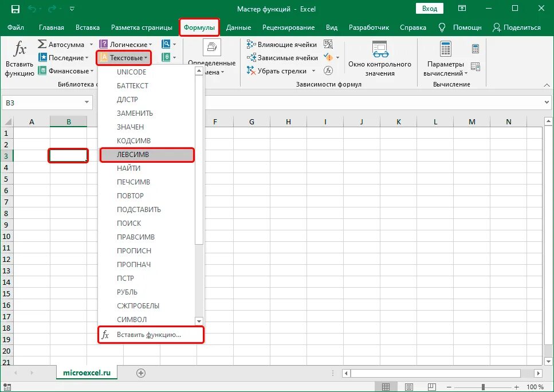Click the Error Checking icon

pos(328,57)
